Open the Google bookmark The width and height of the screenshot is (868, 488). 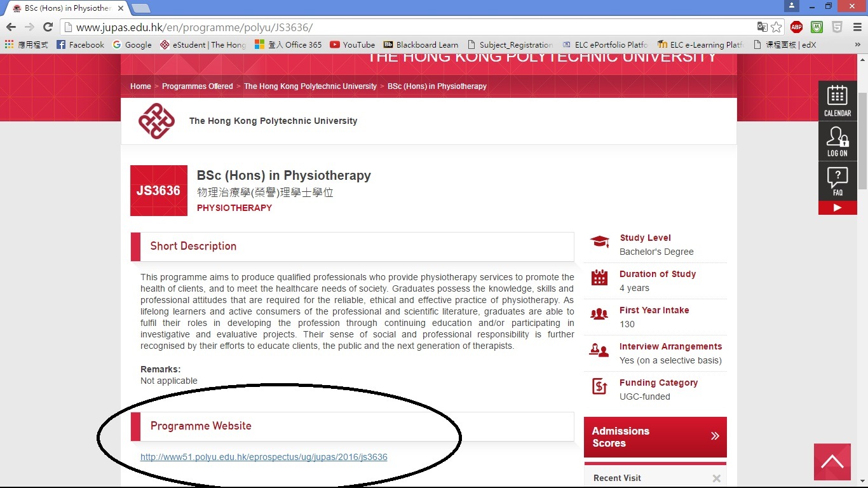pyautogui.click(x=132, y=44)
